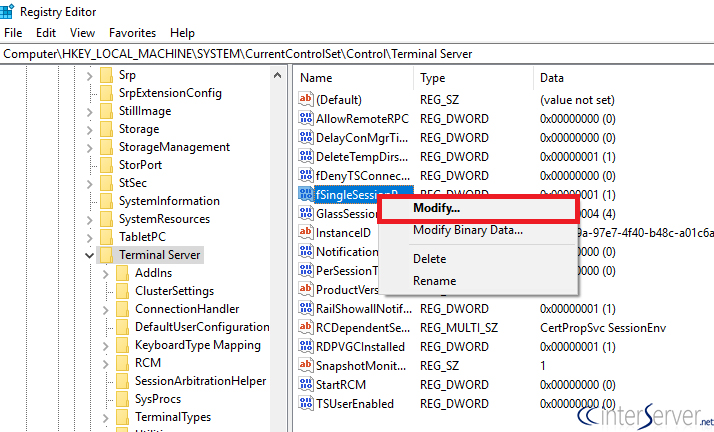Select the TabletPC tree key
The image size is (714, 432).
(142, 237)
